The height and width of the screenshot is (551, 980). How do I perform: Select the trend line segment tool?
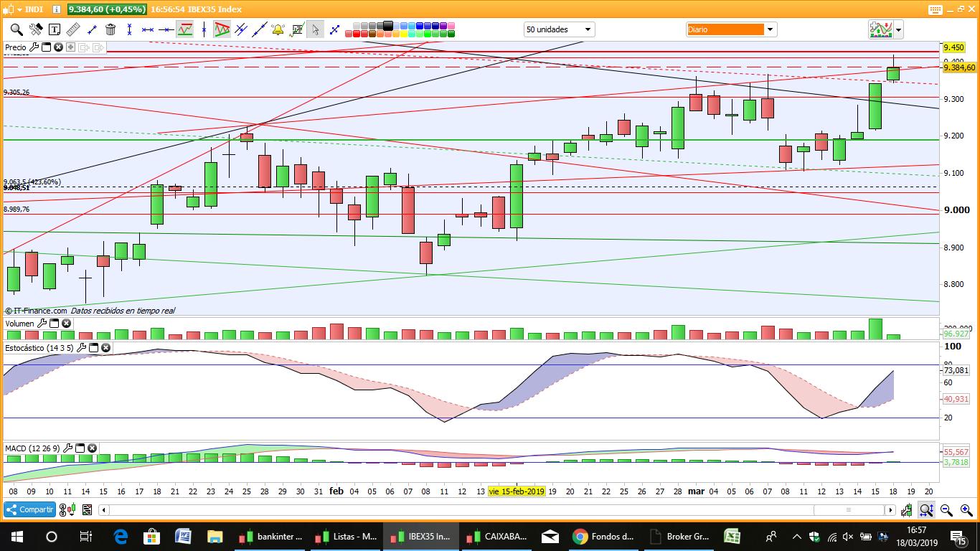click(92, 29)
